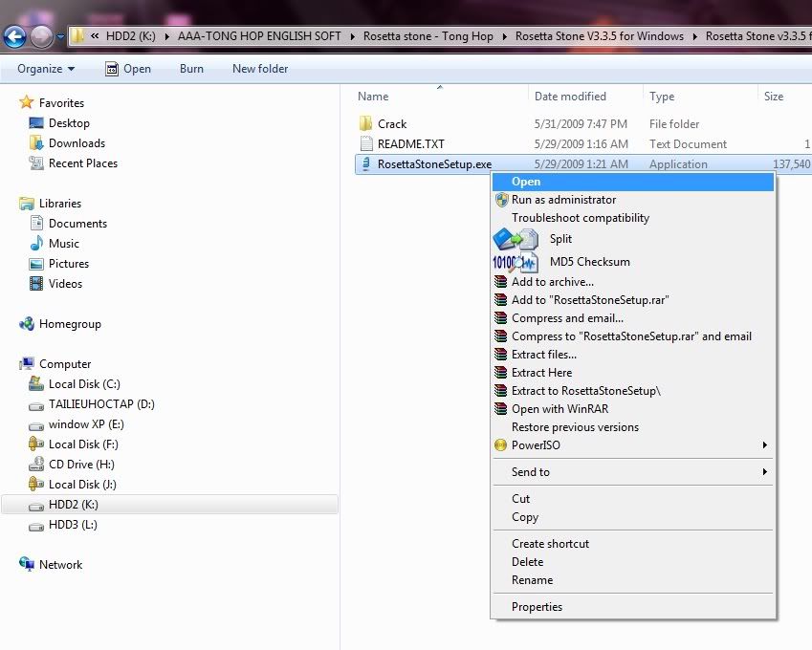Select HDD2 (K:) breadcrumb in address bar

coord(130,35)
